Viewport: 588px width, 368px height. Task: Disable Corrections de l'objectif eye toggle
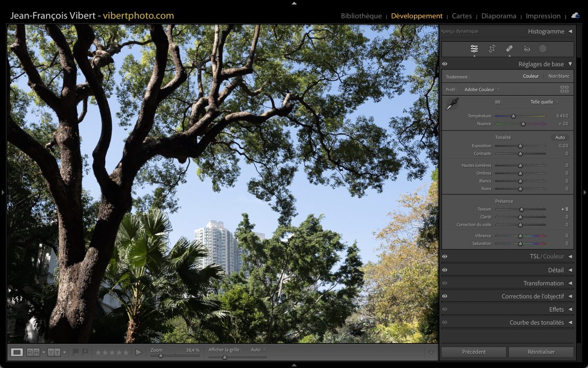click(x=445, y=296)
